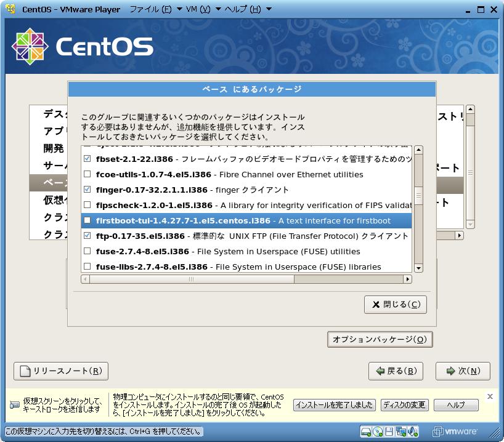Uncheck the fbset-2.1-22.i386 package
The height and width of the screenshot is (442, 504).
pos(87,159)
